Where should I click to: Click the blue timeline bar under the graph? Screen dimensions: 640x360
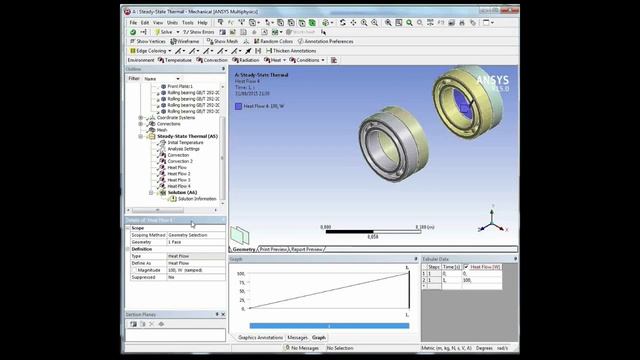click(x=329, y=326)
